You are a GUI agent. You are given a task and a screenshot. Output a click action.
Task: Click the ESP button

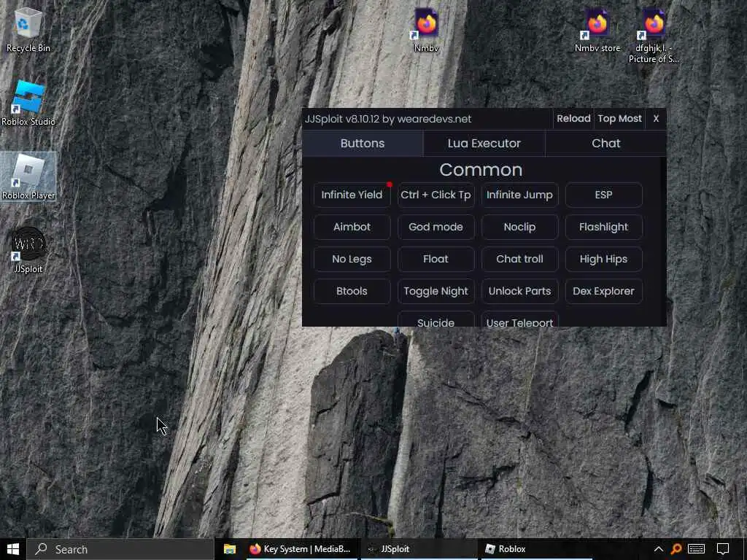[603, 195]
